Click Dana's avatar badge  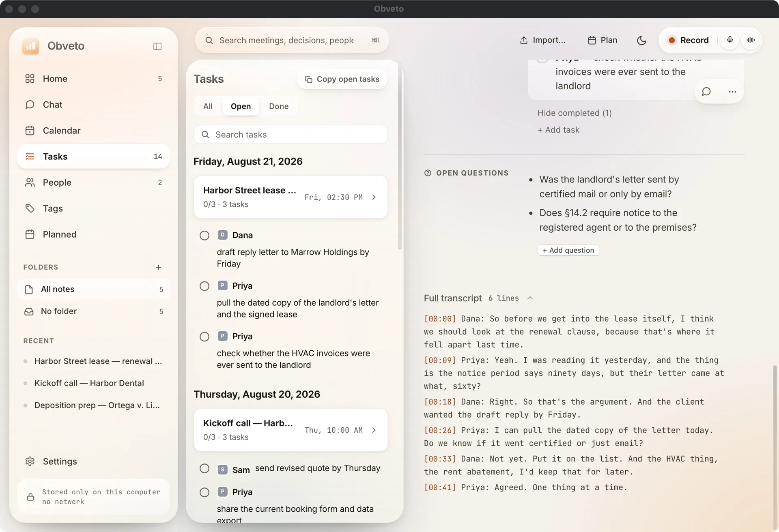(222, 235)
